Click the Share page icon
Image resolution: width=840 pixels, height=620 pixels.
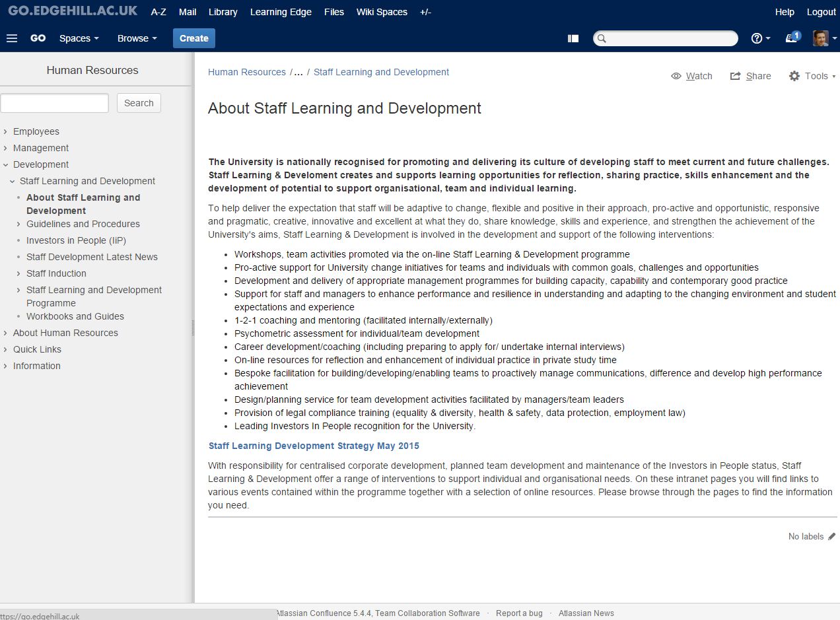(x=750, y=76)
